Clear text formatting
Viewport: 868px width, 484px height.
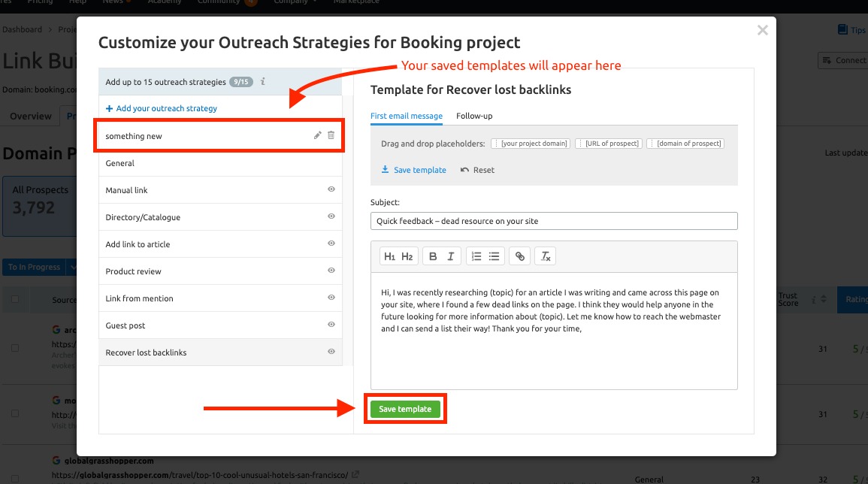click(546, 256)
